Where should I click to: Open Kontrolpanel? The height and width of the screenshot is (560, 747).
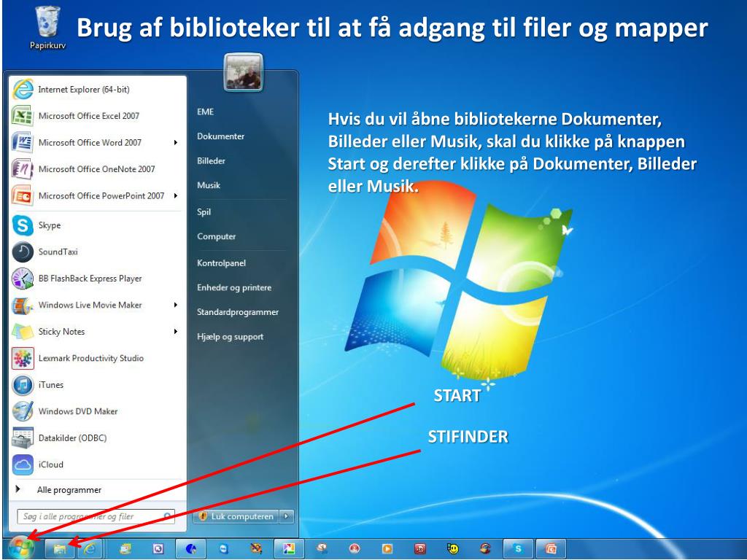(222, 263)
